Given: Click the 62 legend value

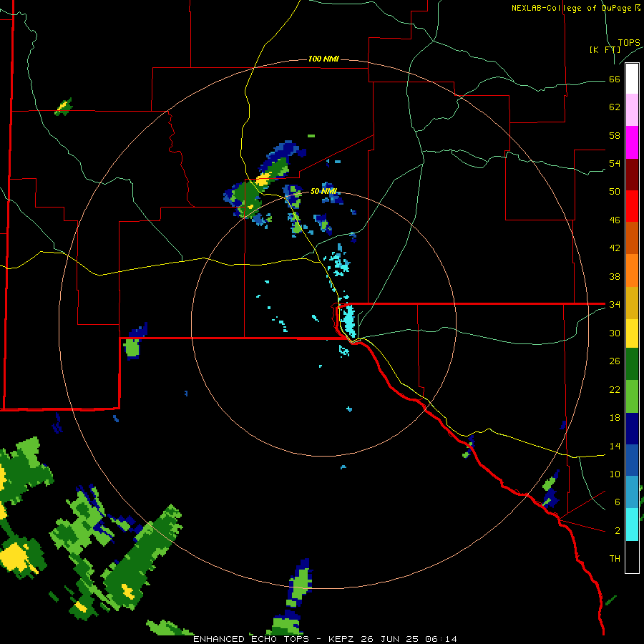Looking at the screenshot, I should point(615,107).
